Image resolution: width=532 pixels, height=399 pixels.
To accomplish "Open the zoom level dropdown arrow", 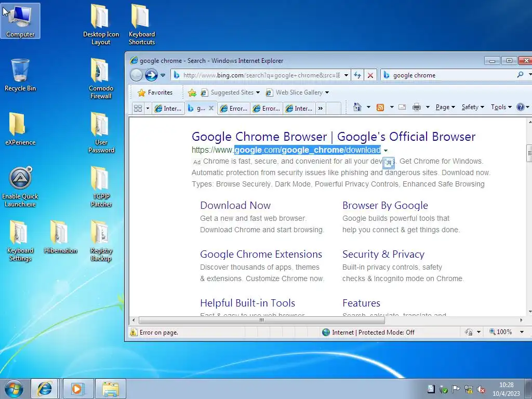I will pos(522,332).
